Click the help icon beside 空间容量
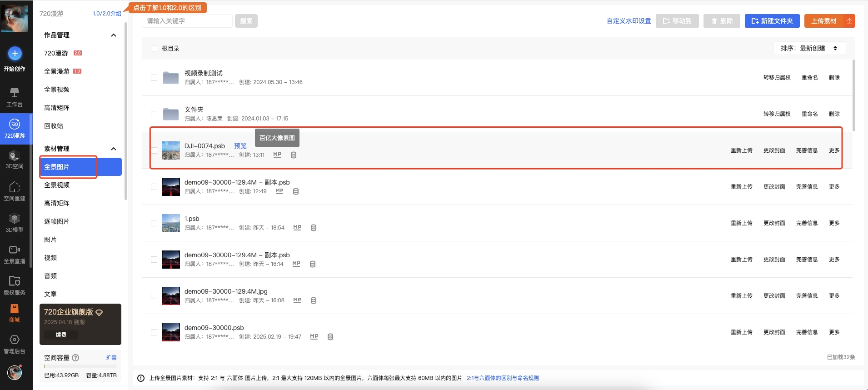Viewport: 868px width, 390px height. (x=76, y=358)
